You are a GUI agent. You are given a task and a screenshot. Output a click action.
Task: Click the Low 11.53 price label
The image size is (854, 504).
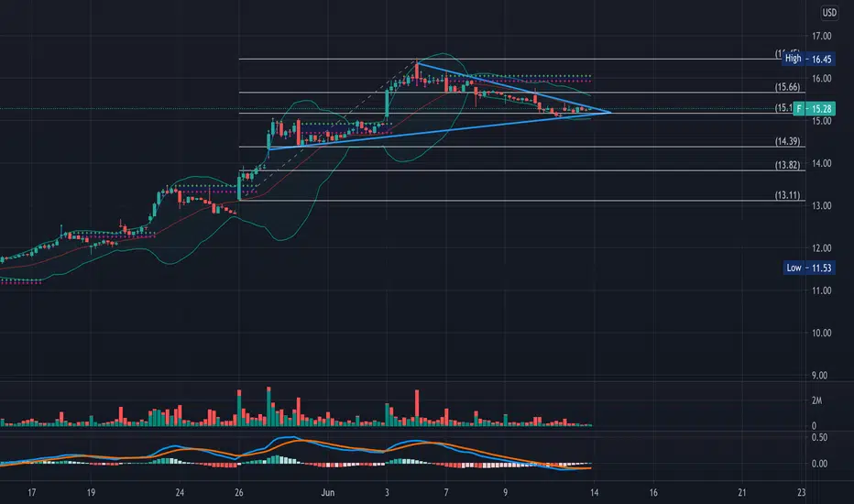tap(809, 268)
